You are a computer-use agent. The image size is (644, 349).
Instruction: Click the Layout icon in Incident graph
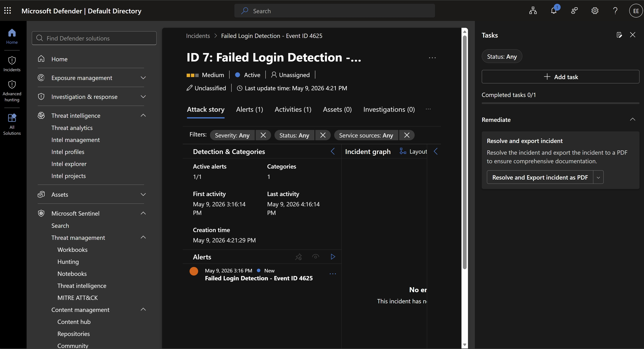(x=403, y=151)
